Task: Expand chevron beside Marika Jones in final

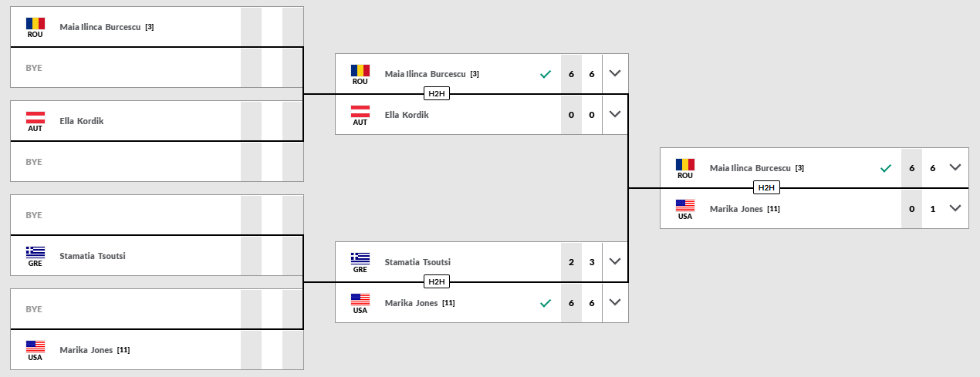Action: point(955,208)
